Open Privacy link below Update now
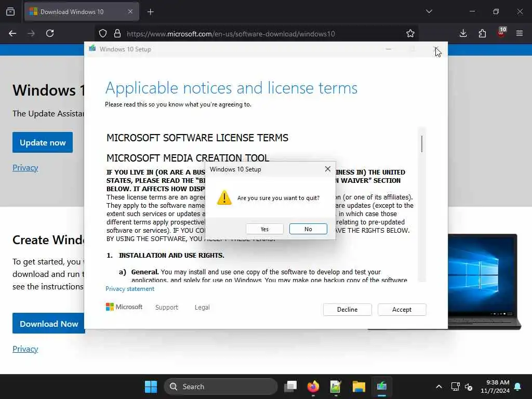This screenshot has width=532, height=399. click(25, 168)
